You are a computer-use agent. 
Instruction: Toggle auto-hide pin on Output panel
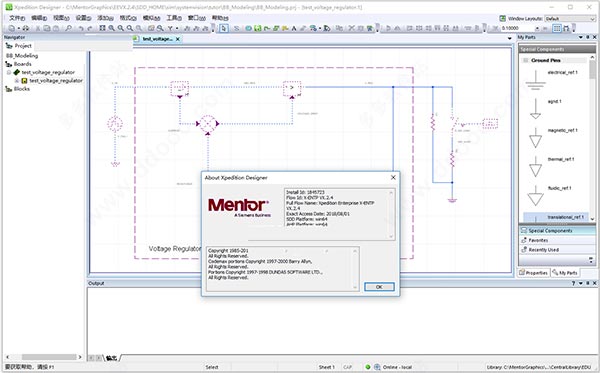588,283
